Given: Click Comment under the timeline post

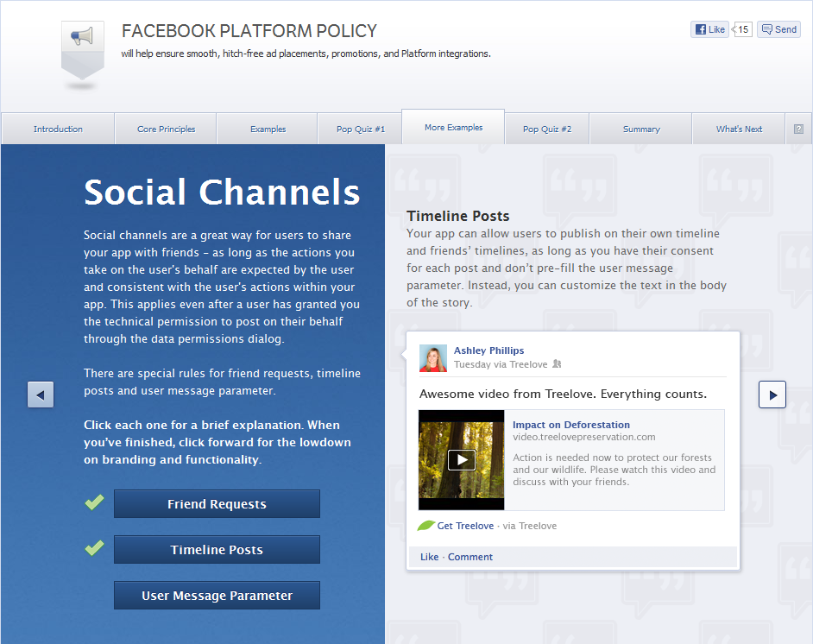Looking at the screenshot, I should coord(470,557).
